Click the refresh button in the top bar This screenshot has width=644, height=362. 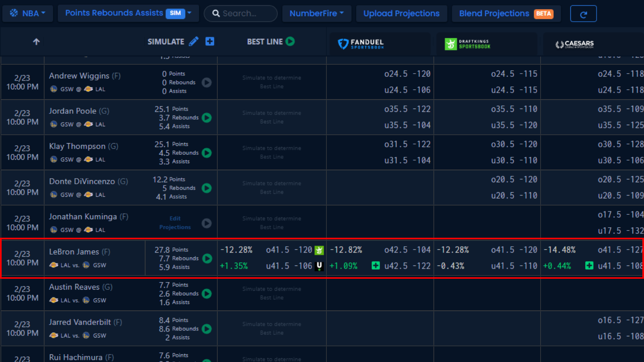click(x=583, y=14)
